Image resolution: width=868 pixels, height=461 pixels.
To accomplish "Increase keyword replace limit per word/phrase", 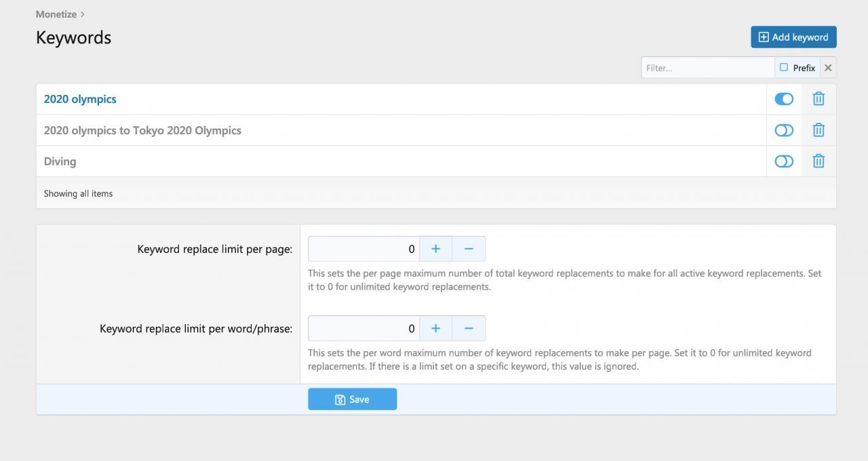I will pos(435,328).
